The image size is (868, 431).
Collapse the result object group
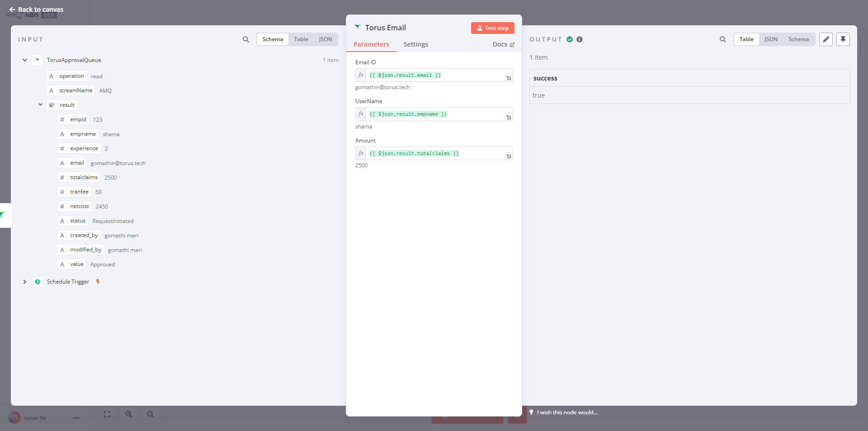[x=40, y=105]
